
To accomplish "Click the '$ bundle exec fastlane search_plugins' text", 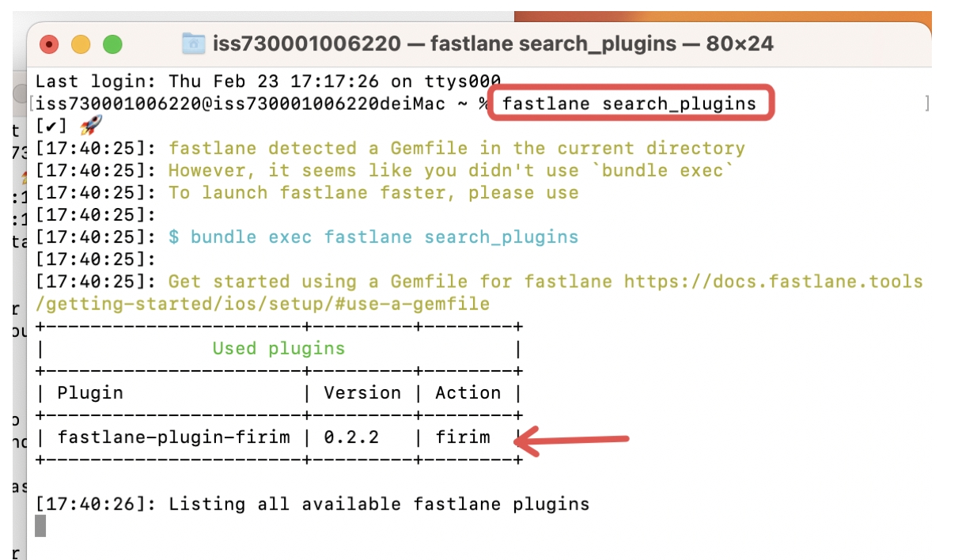I will (373, 236).
